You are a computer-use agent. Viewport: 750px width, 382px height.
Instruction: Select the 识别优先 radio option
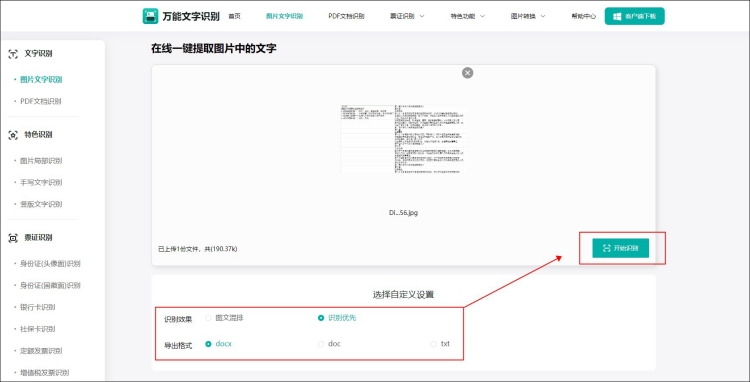point(321,318)
